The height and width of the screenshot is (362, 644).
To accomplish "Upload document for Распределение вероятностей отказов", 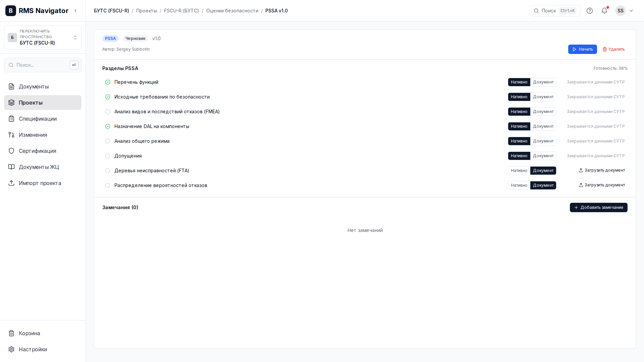I will tap(602, 185).
